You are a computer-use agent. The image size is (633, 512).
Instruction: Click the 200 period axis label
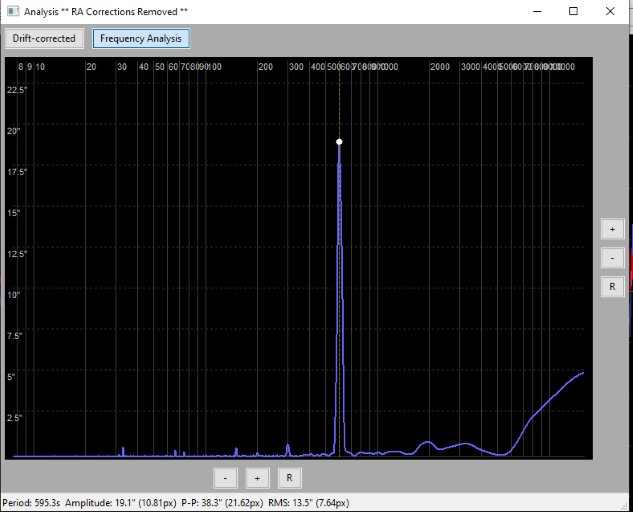click(266, 67)
